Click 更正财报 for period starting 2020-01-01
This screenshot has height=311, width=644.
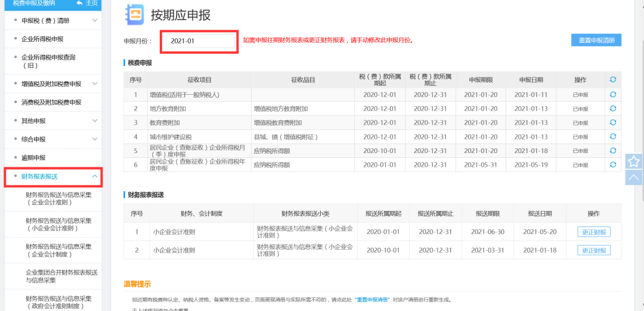coord(594,232)
